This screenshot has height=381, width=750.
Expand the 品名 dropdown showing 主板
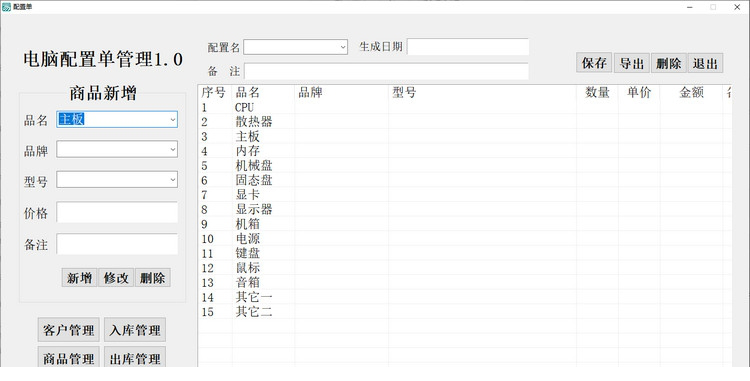point(173,120)
